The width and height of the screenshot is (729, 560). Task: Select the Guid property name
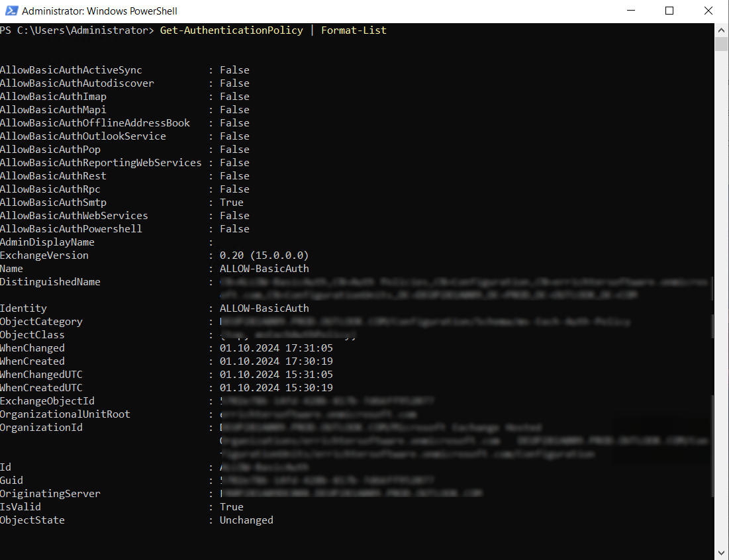(x=12, y=481)
